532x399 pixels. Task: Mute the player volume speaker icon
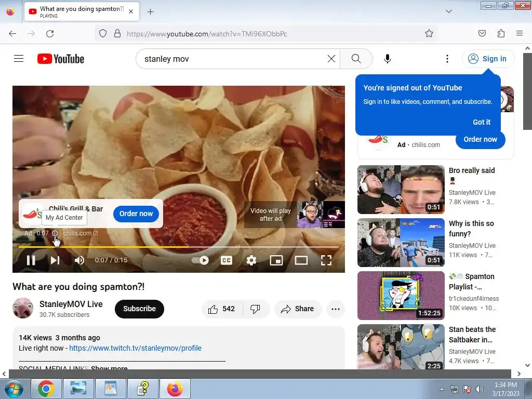point(79,260)
